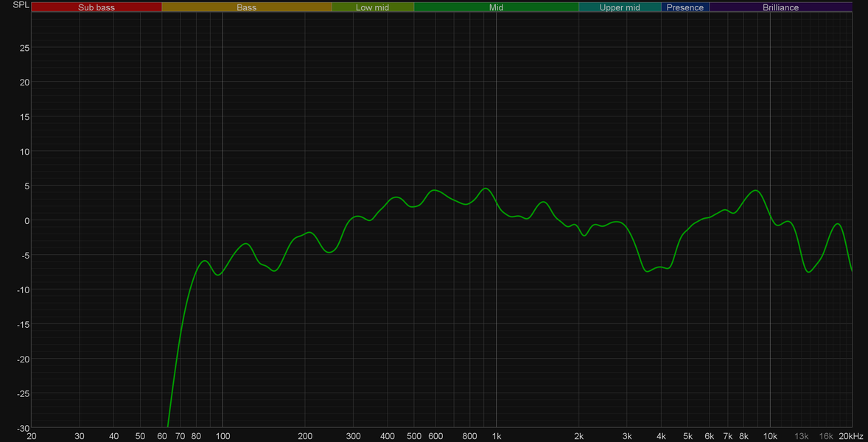Click the 13k frequency label
Viewport: 868px width, 442px height.
coord(802,436)
